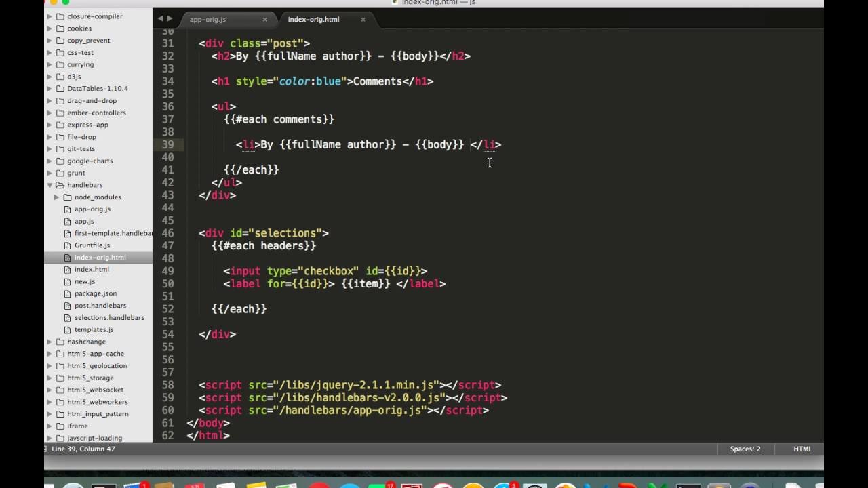Viewport: 868px width, 488px height.
Task: Click the express-app folder icon
Action: (60, 125)
